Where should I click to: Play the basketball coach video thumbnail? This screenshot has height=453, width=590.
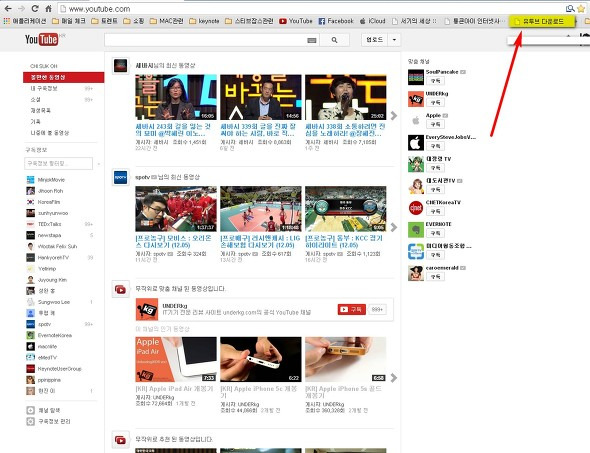click(176, 209)
